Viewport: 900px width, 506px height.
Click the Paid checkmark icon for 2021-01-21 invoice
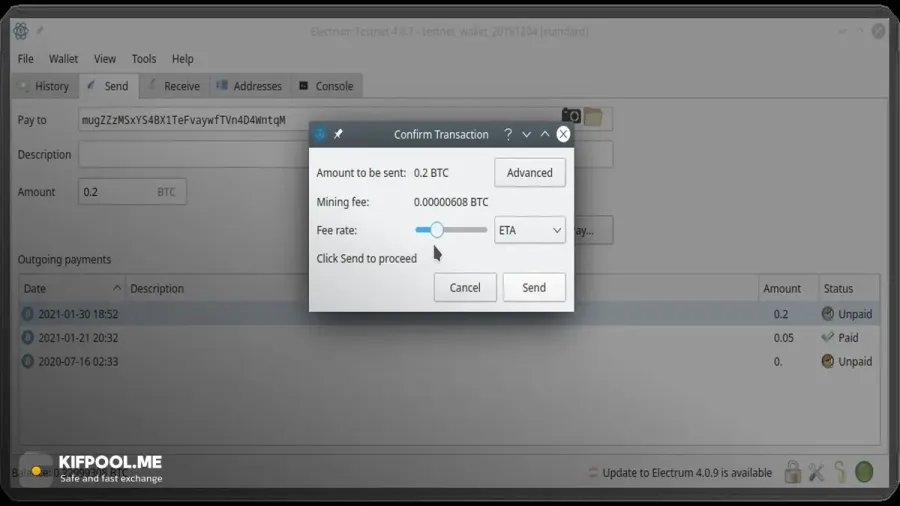(828, 337)
